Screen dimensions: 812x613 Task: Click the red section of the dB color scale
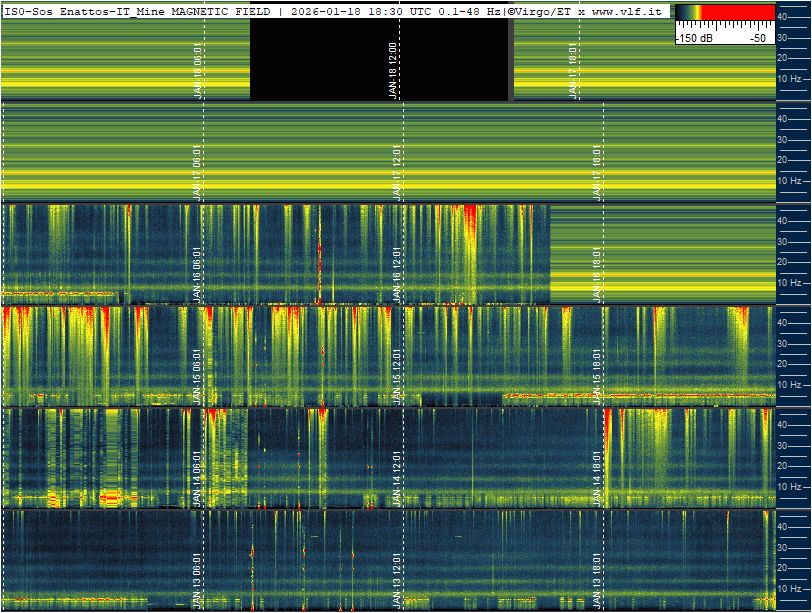(738, 12)
